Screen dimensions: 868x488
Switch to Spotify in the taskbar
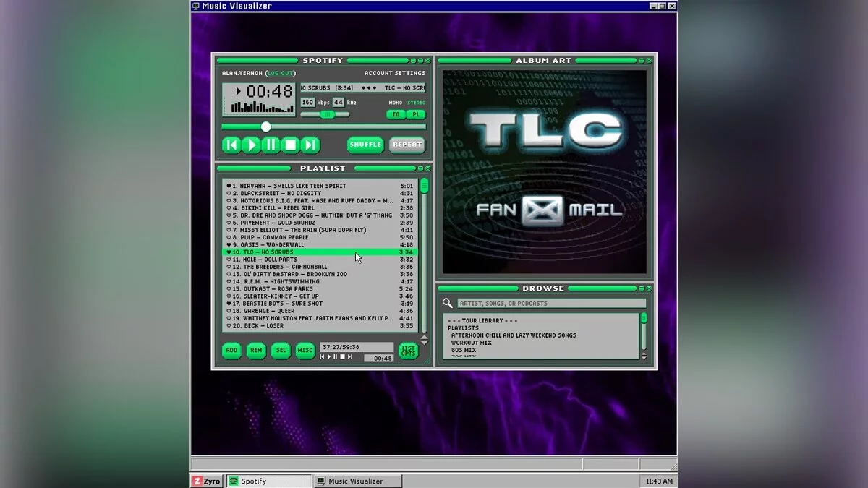[x=268, y=481]
